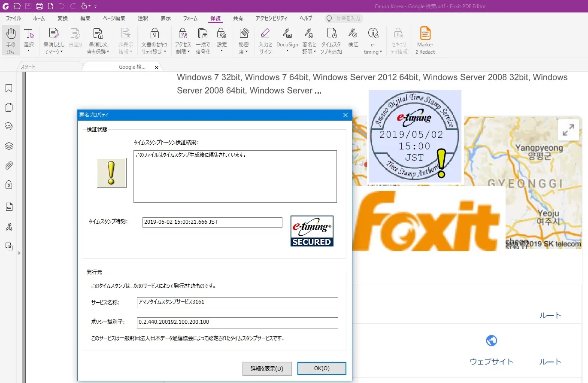Open Sign & Certify (署名と証明)
The image size is (588, 383).
click(309, 41)
